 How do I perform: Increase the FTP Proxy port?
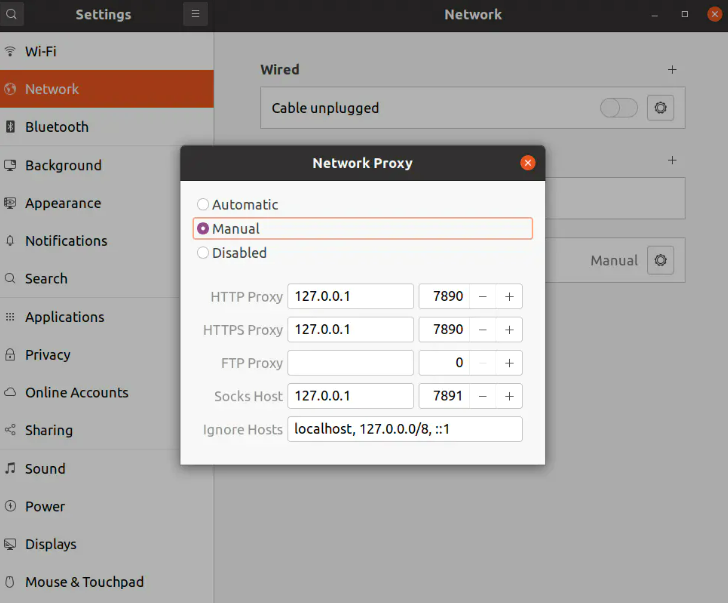tap(509, 363)
